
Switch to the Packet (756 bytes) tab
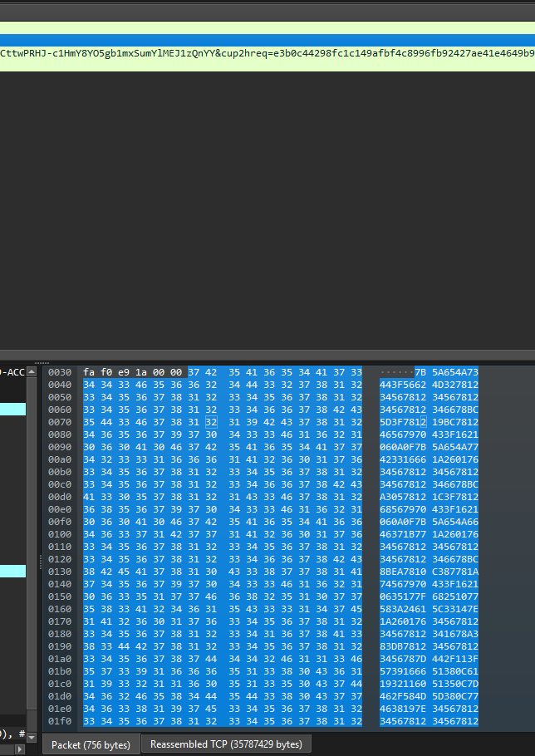coord(91,745)
